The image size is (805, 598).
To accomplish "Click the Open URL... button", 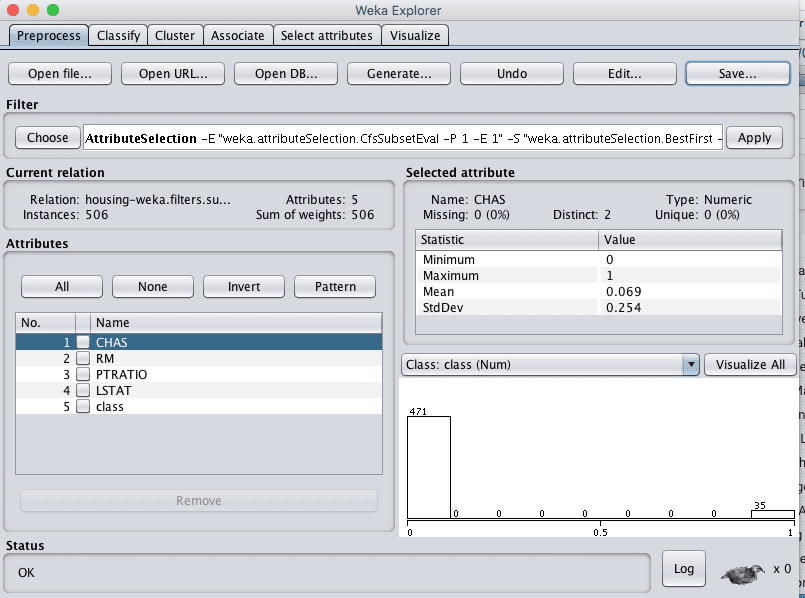I will click(173, 73).
